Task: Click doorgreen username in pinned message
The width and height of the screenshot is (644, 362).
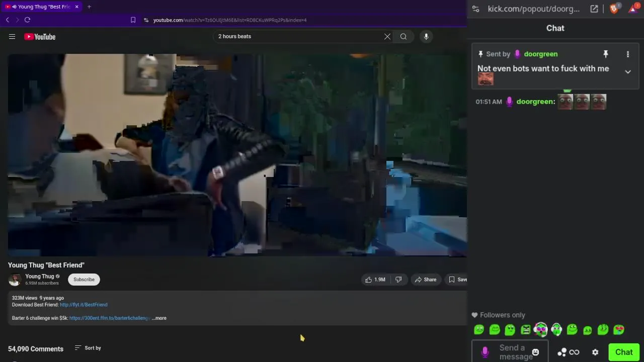Action: (x=541, y=54)
